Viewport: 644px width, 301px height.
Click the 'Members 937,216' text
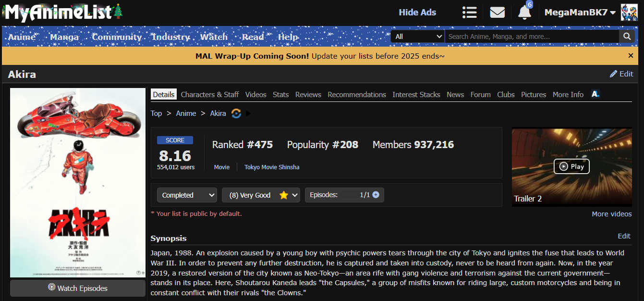click(x=413, y=145)
